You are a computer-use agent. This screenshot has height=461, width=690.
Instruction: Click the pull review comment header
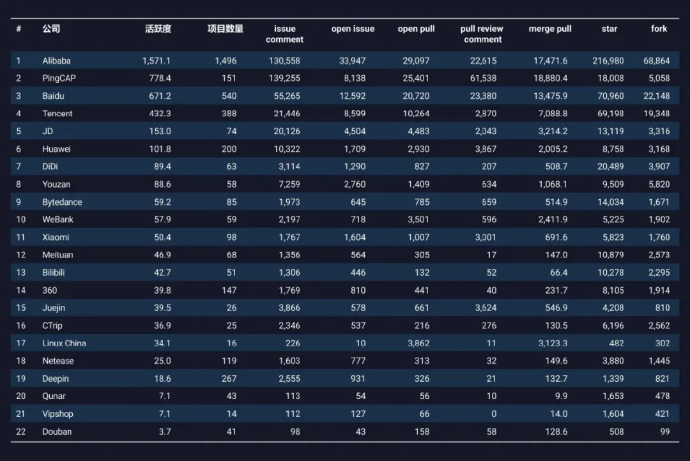[482, 34]
